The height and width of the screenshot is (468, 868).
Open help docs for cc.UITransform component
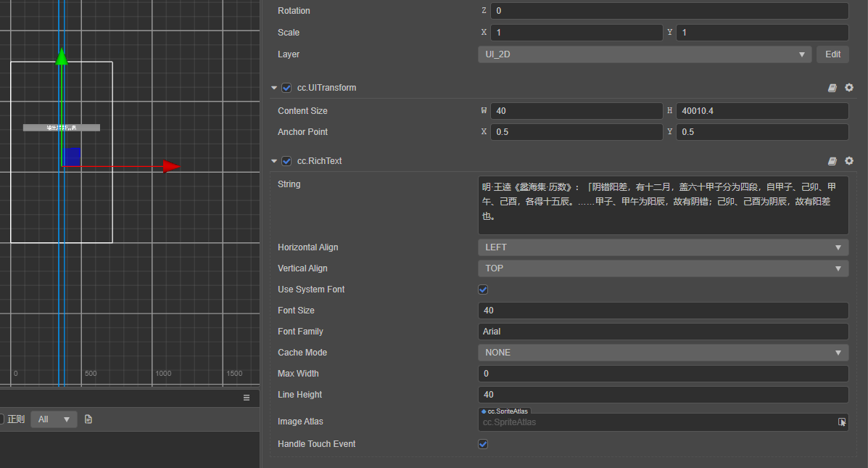click(x=832, y=88)
